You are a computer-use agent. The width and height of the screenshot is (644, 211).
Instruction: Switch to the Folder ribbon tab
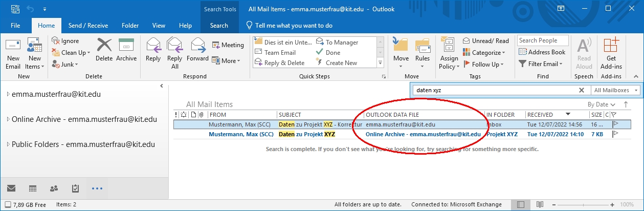pyautogui.click(x=130, y=26)
